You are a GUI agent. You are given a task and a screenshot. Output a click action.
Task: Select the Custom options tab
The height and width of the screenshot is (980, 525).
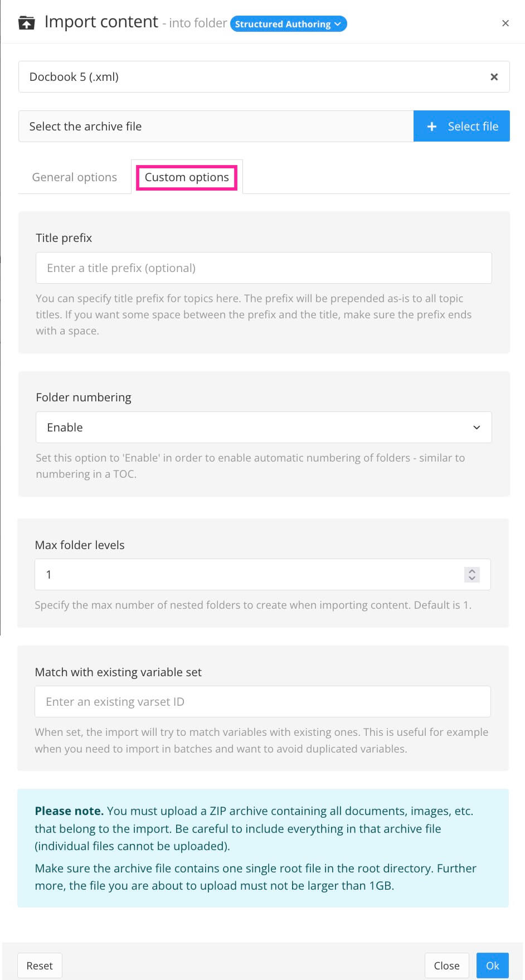(x=187, y=177)
